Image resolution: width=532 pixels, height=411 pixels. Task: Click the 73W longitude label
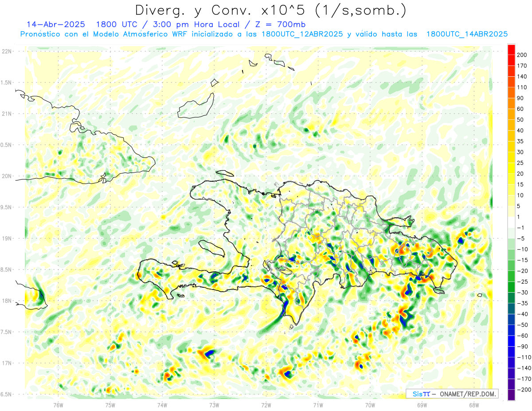(214, 405)
